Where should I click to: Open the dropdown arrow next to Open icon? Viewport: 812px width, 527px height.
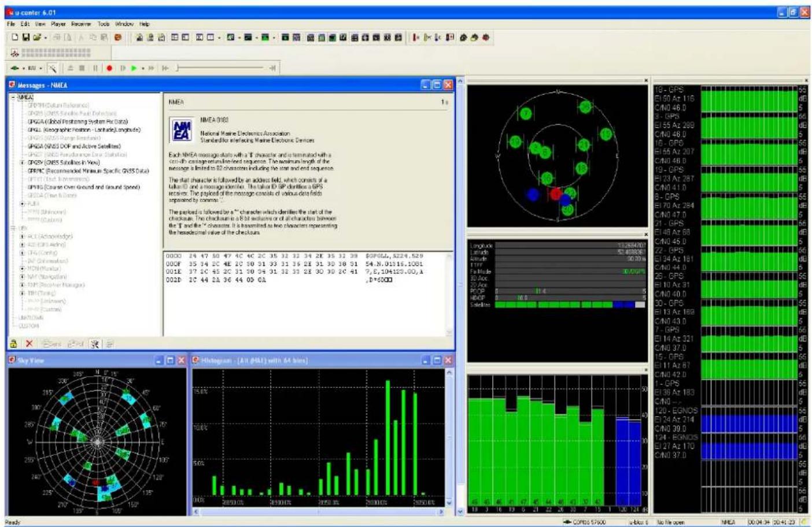click(45, 38)
